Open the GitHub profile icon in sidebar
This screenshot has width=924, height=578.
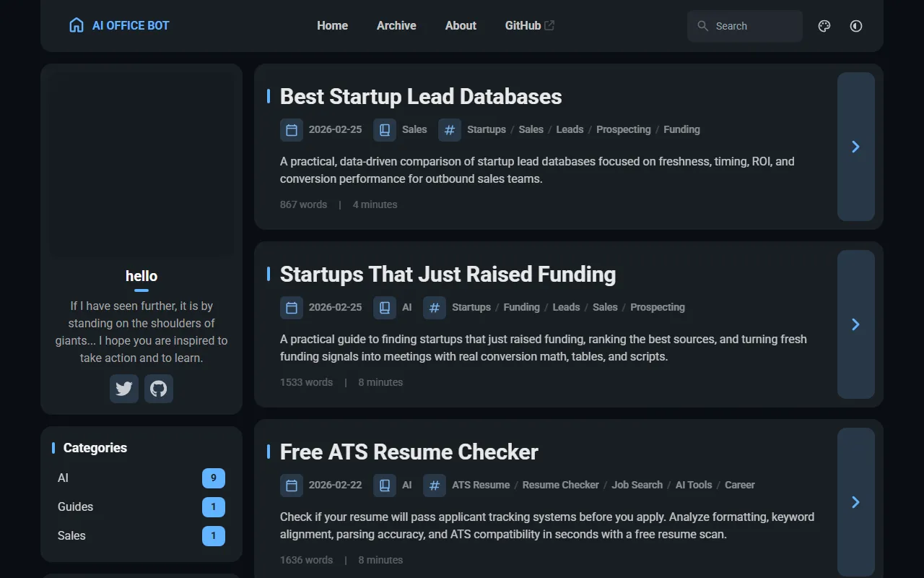(159, 389)
